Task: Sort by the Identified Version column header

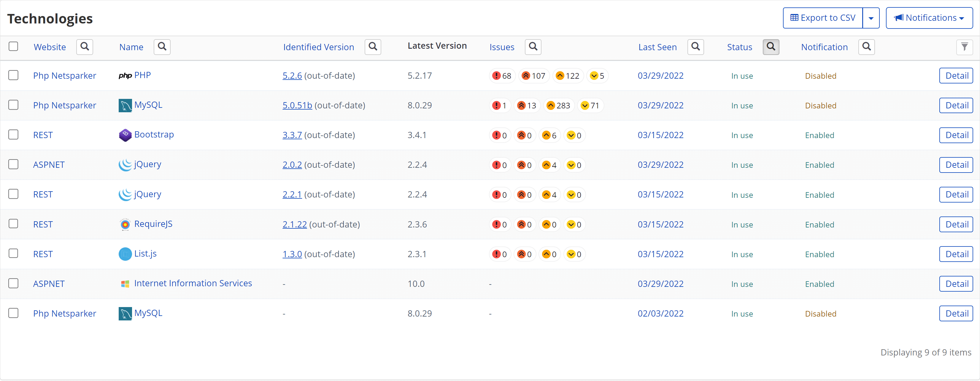Action: [318, 47]
